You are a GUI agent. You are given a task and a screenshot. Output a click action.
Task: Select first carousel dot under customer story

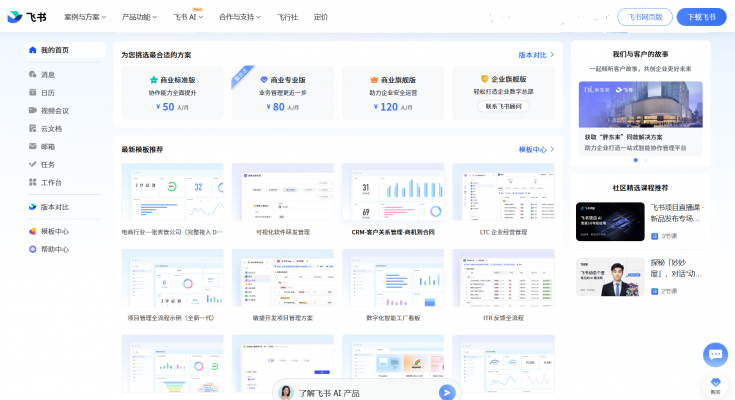coord(636,160)
